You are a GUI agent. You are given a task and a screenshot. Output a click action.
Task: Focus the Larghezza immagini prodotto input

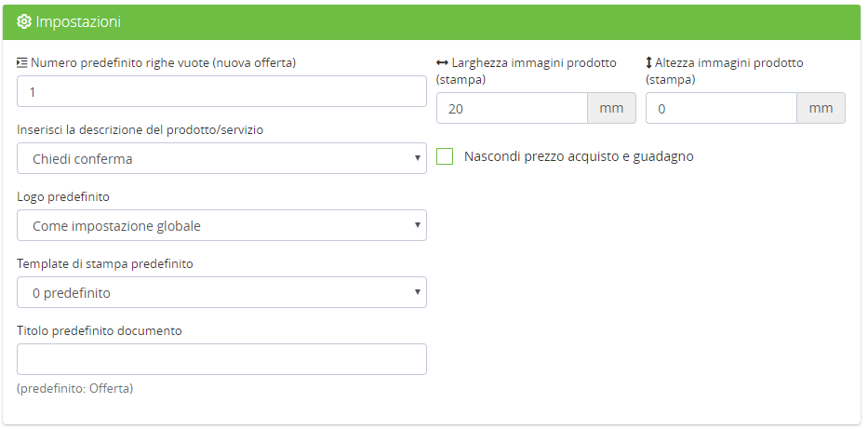pyautogui.click(x=512, y=109)
